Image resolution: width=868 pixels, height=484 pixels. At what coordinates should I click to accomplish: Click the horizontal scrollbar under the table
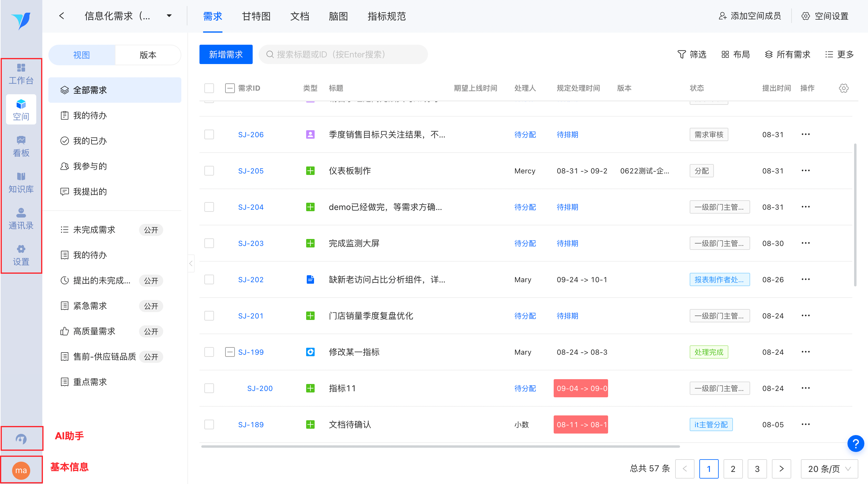point(440,446)
